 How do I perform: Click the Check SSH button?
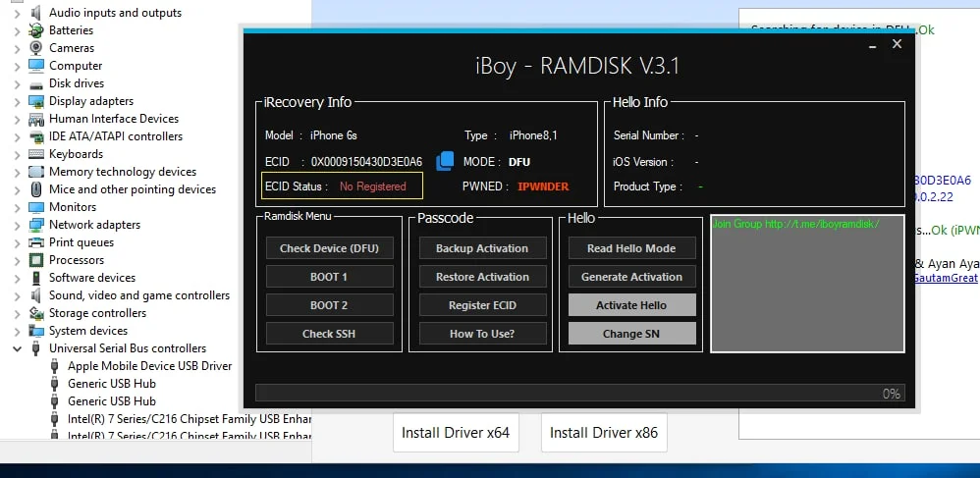[x=329, y=334]
